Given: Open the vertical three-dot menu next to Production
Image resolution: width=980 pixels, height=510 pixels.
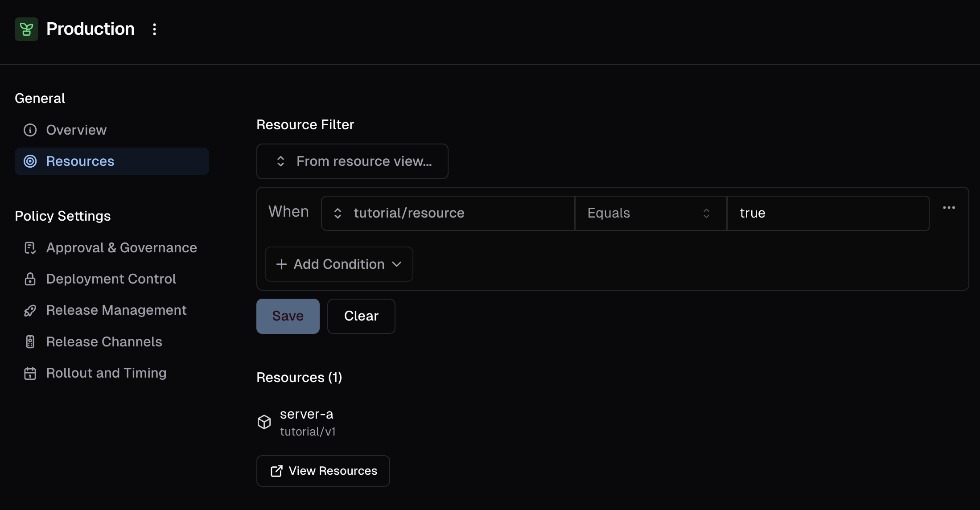Looking at the screenshot, I should pos(154,29).
